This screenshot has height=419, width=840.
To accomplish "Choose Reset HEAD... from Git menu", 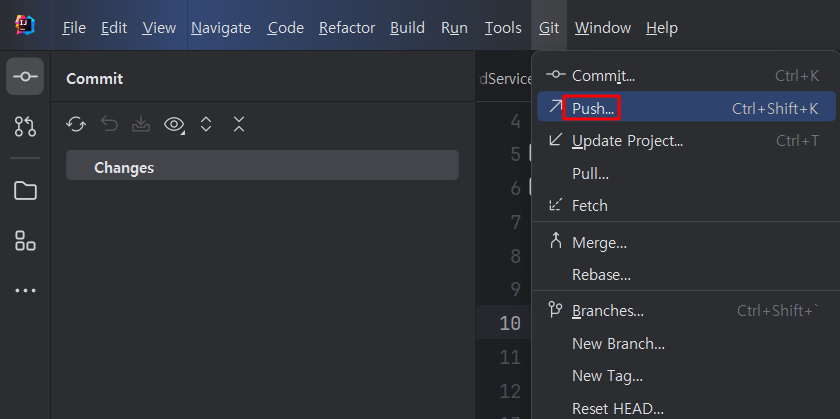I will pyautogui.click(x=686, y=409).
